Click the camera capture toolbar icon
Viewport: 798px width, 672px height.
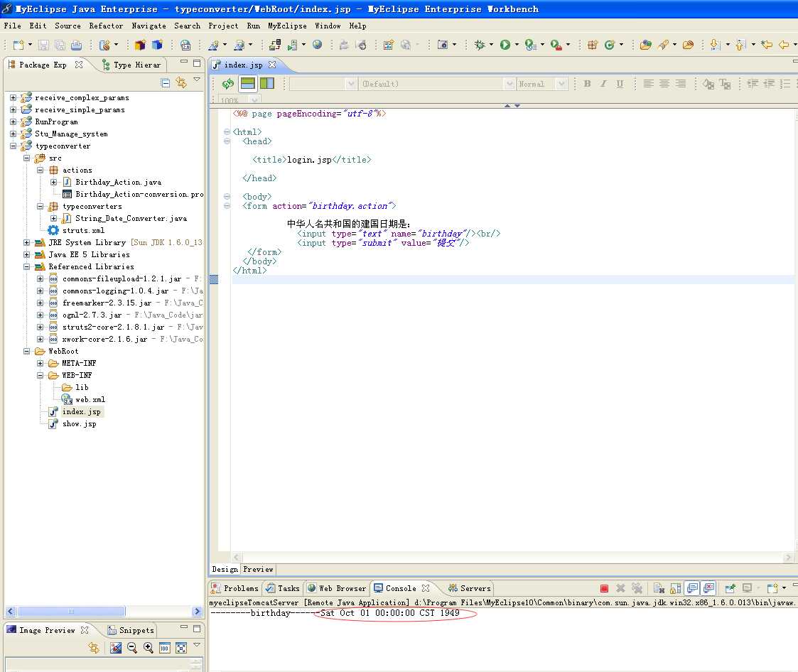click(x=443, y=45)
